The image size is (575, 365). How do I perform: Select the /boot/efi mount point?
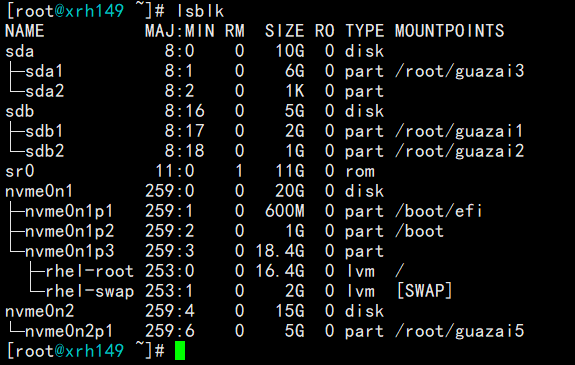point(438,211)
